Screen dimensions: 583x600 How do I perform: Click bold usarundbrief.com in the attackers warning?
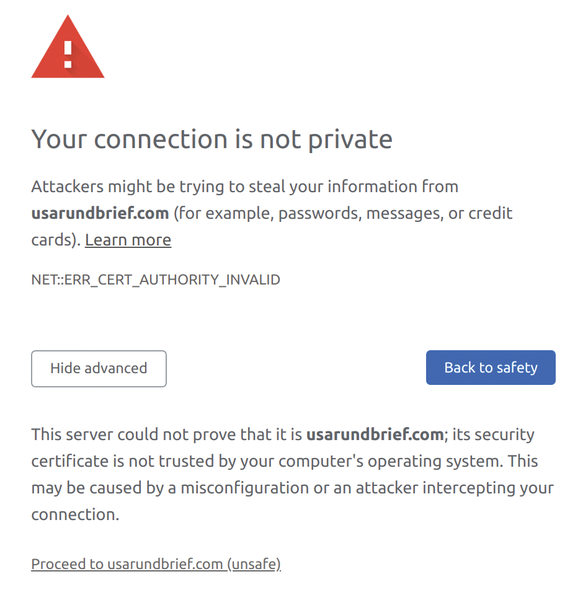(x=100, y=213)
